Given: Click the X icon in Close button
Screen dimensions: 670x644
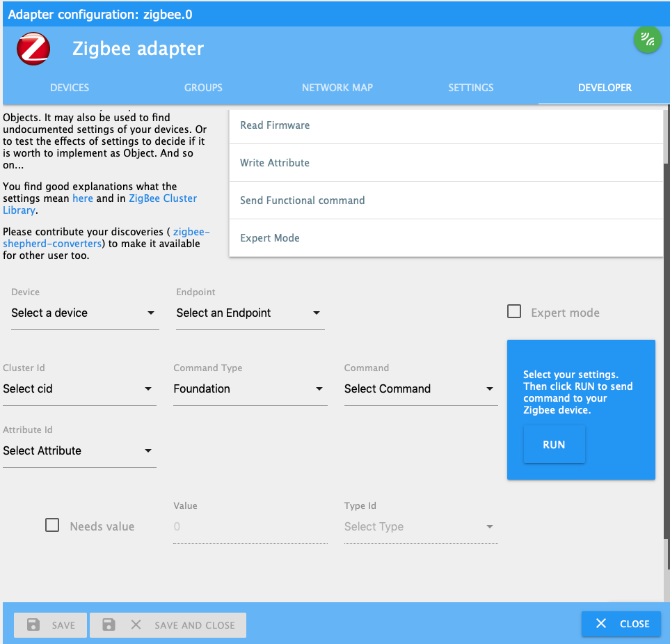Looking at the screenshot, I should click(601, 624).
